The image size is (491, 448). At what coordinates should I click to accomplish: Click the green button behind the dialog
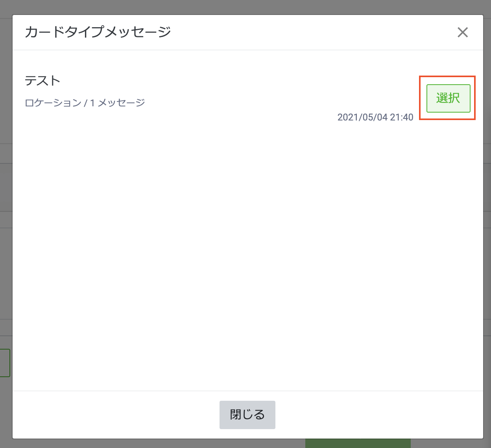[358, 445]
